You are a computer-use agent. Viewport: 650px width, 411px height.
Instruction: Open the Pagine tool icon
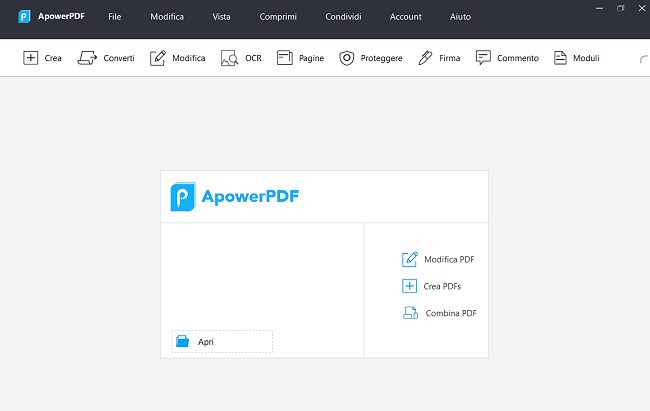pyautogui.click(x=285, y=58)
